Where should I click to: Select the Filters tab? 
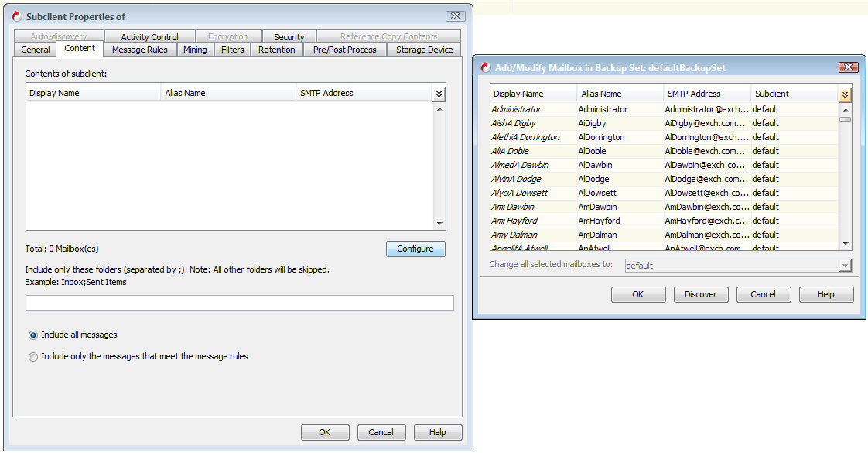[232, 49]
